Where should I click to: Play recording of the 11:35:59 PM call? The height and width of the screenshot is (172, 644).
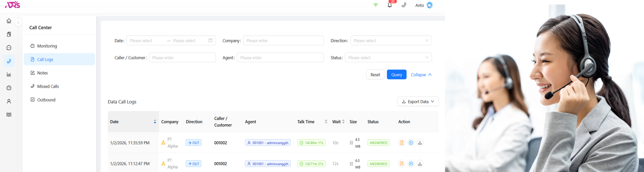[x=411, y=143]
